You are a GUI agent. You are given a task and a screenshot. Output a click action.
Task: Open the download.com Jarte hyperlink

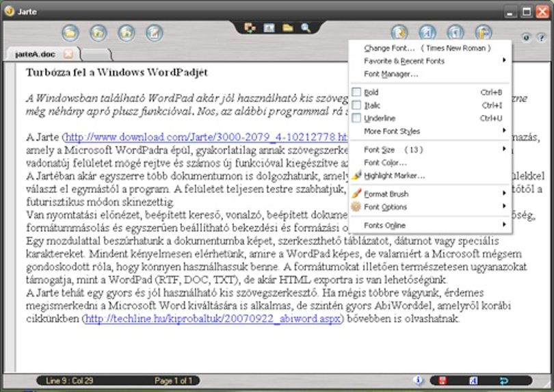[x=207, y=137]
